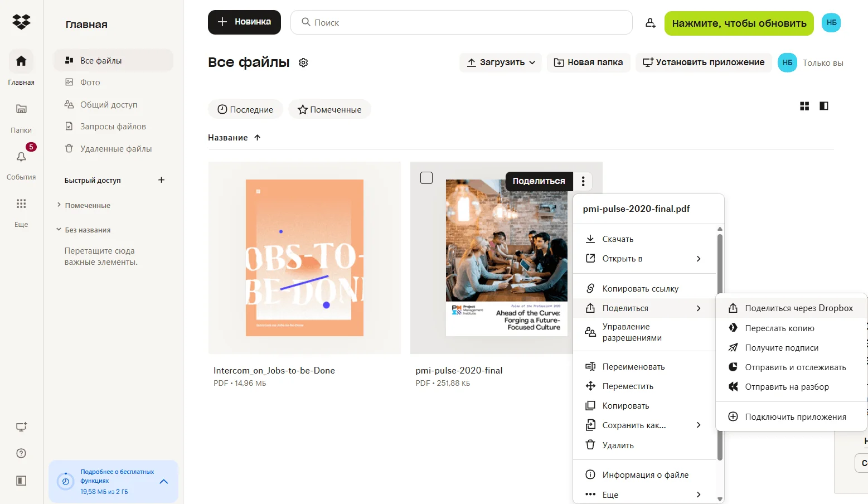868x504 pixels.
Task: Select Отправить и отслеживать in submenu
Action: pyautogui.click(x=792, y=367)
